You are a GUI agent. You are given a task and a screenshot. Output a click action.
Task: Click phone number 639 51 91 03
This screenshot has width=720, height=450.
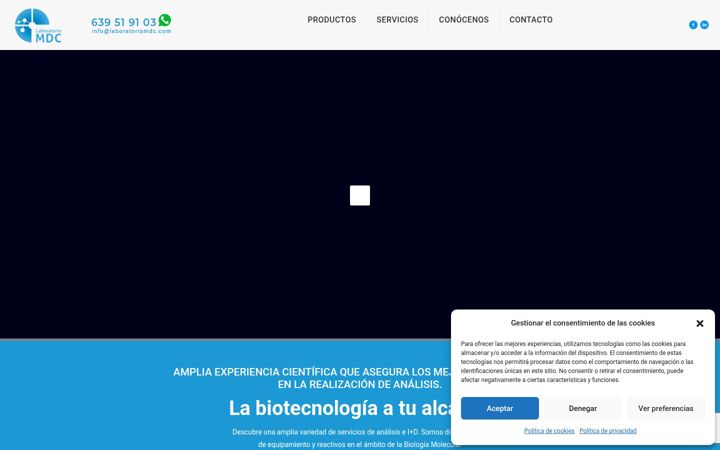pyautogui.click(x=124, y=22)
